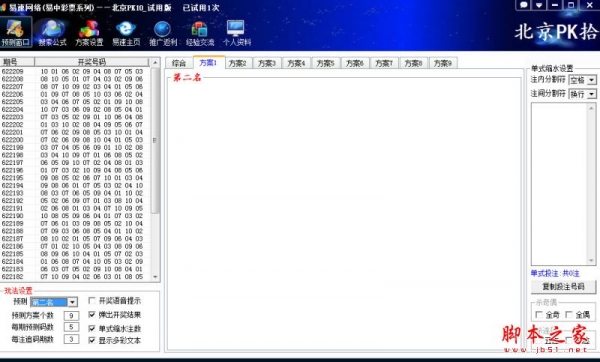This screenshot has height=362, width=600.
Task: Open the 搜索公式 formula search icon
Action: [x=52, y=33]
